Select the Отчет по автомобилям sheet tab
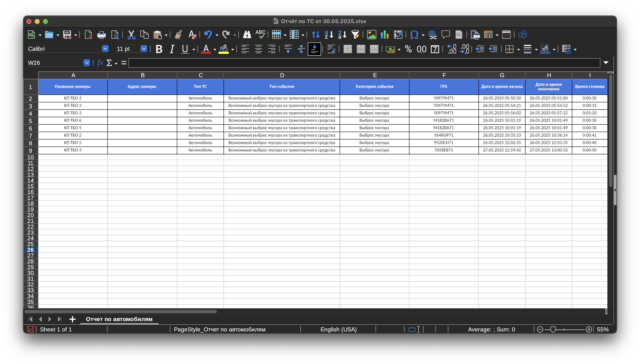 click(x=119, y=319)
